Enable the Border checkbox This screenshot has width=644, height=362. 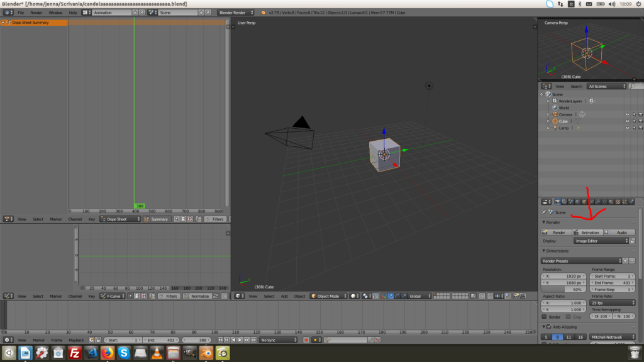click(x=544, y=317)
